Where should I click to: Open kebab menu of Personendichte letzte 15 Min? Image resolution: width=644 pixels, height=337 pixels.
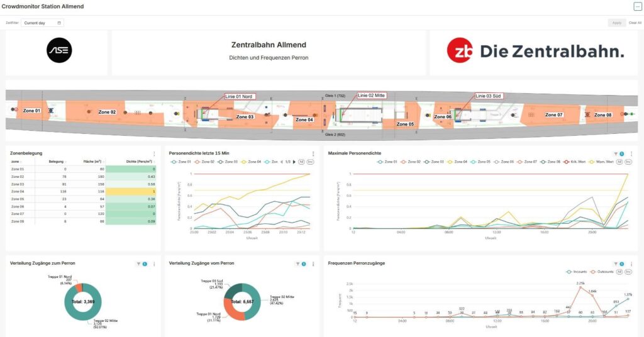point(313,153)
